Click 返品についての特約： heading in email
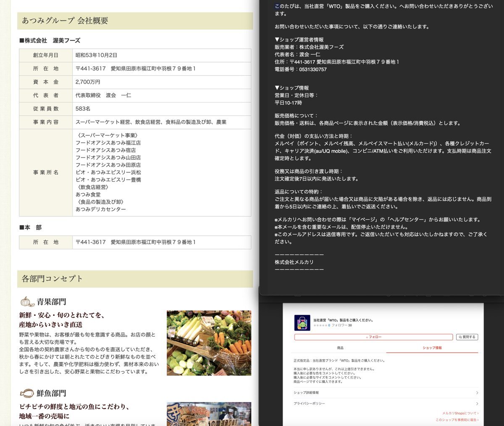The image size is (504, 426). (299, 192)
